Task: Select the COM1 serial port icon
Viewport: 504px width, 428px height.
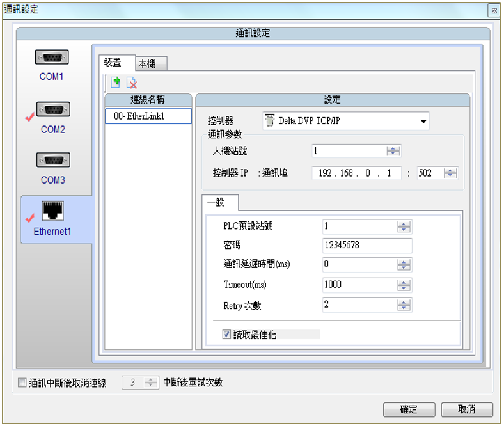Action: point(52,58)
